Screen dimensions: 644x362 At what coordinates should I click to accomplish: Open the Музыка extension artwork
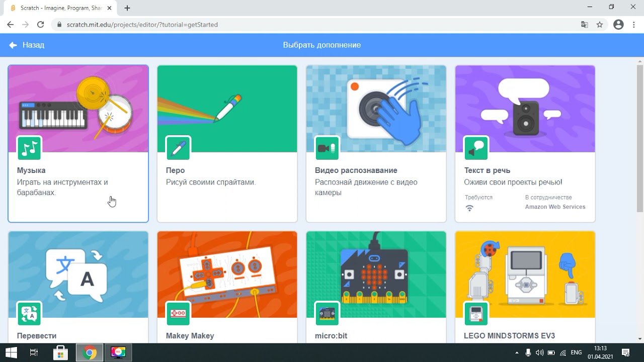[78, 109]
